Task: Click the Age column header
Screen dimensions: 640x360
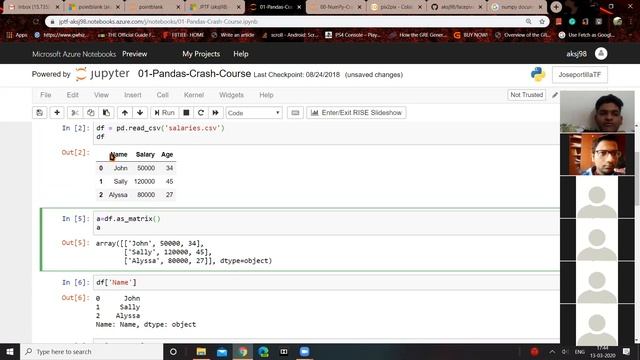Action: [167, 155]
